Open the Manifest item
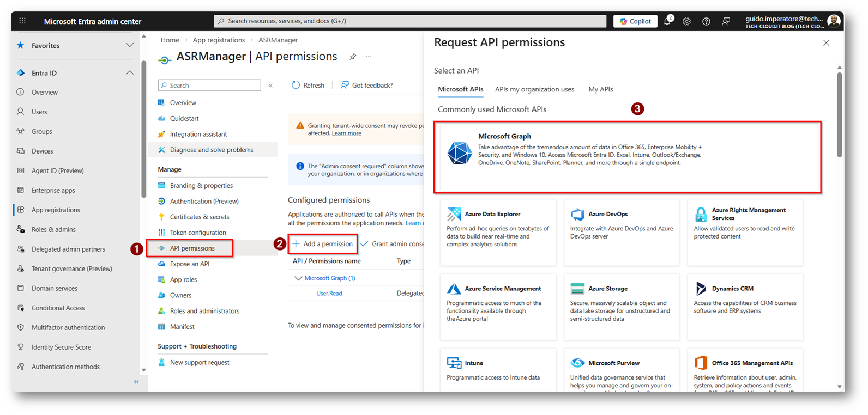 [x=182, y=327]
